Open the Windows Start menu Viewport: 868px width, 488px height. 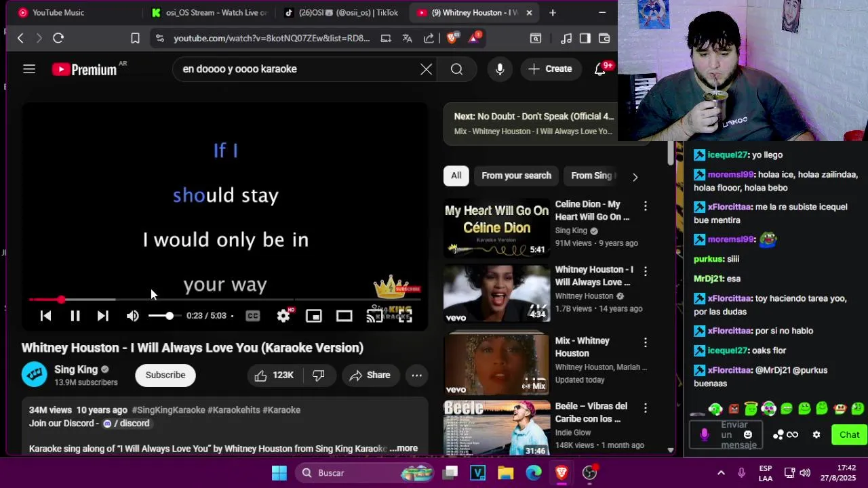pos(279,473)
